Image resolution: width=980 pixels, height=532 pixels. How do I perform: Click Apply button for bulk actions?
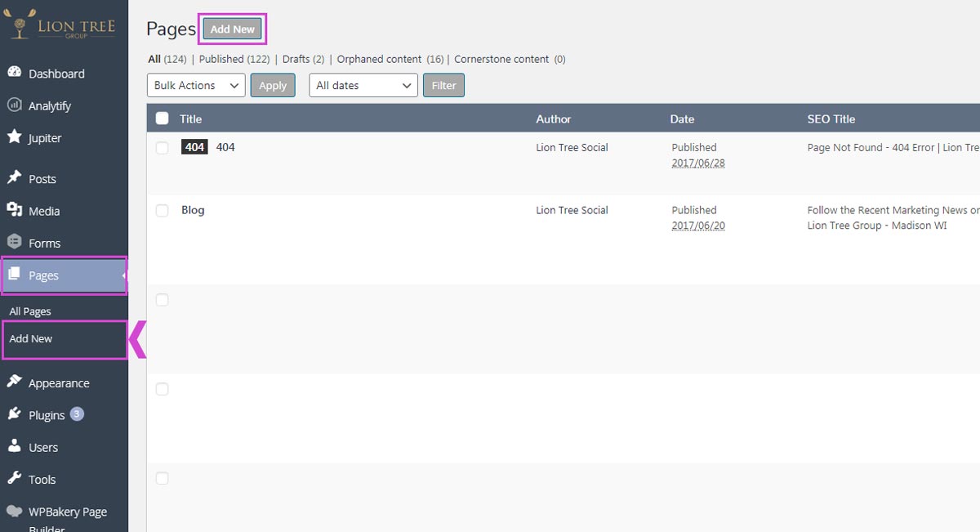(x=273, y=85)
